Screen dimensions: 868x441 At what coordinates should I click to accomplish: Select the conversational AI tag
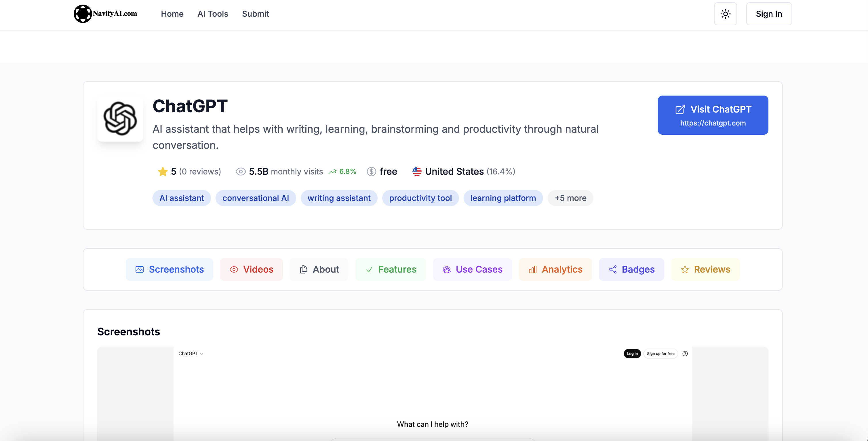[256, 198]
